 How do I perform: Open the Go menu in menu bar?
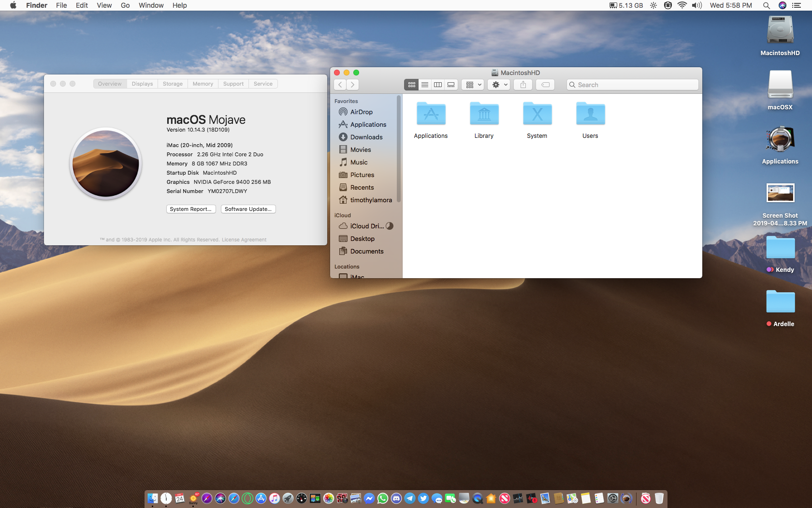coord(125,5)
